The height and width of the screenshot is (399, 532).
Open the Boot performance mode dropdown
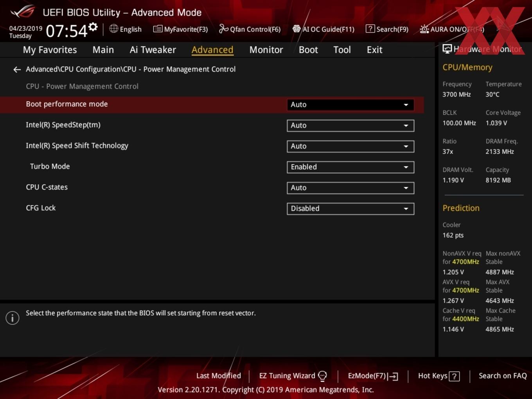(350, 105)
